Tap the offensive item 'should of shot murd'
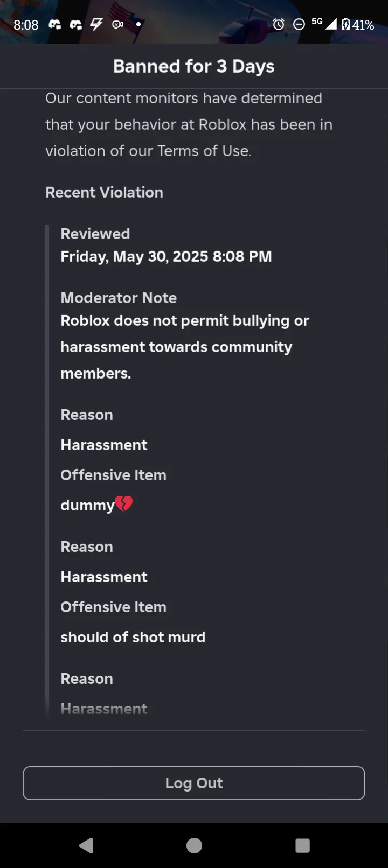388x868 pixels. pyautogui.click(x=133, y=637)
